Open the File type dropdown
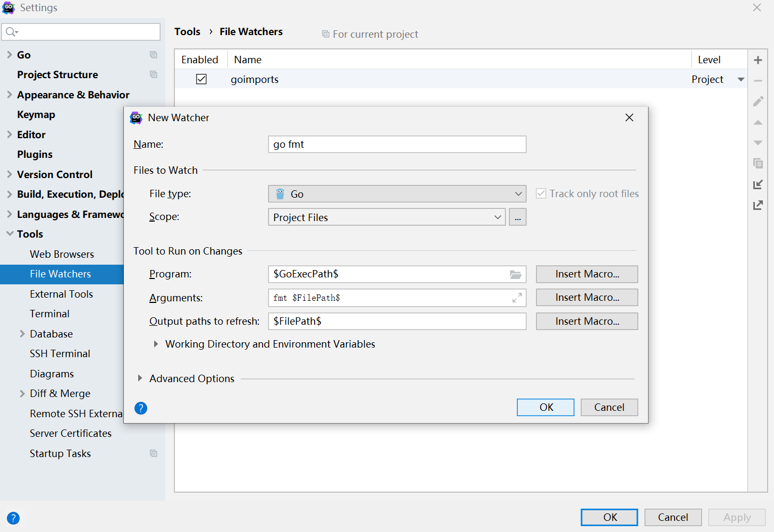 coord(397,194)
